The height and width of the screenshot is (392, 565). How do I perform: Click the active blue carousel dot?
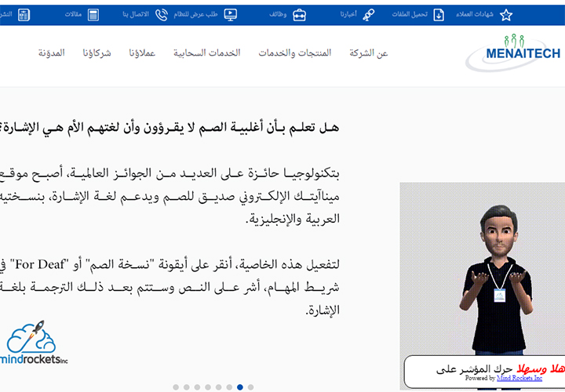pyautogui.click(x=240, y=387)
